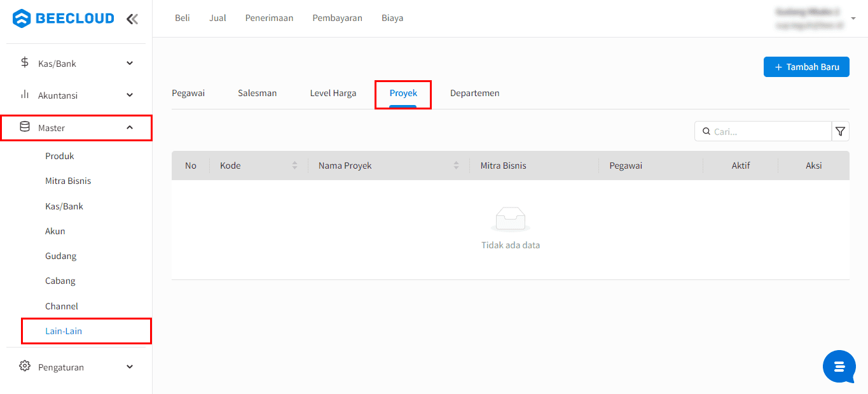Expand the Kas/Bank sidebar chevron
The height and width of the screenshot is (394, 868).
tap(130, 63)
